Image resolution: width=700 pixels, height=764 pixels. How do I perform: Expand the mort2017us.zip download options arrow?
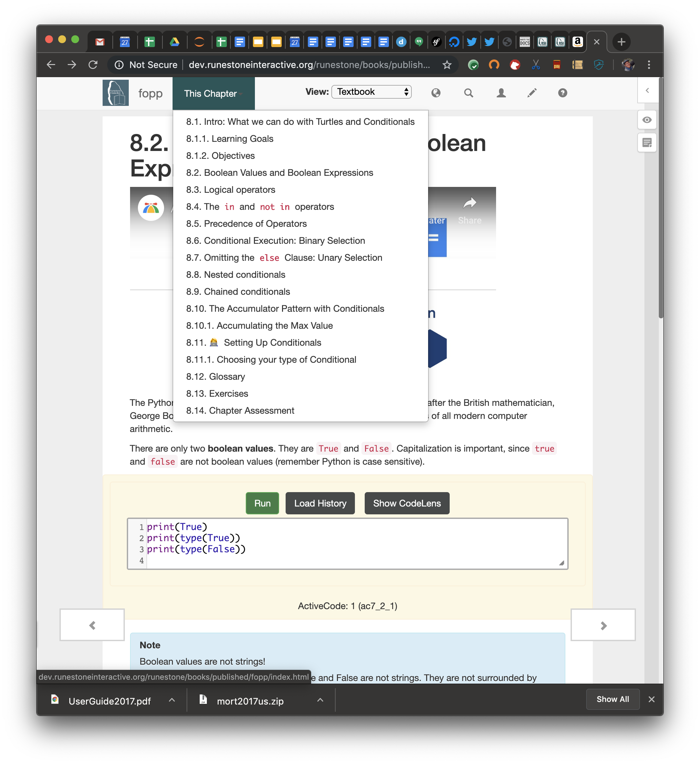[320, 700]
